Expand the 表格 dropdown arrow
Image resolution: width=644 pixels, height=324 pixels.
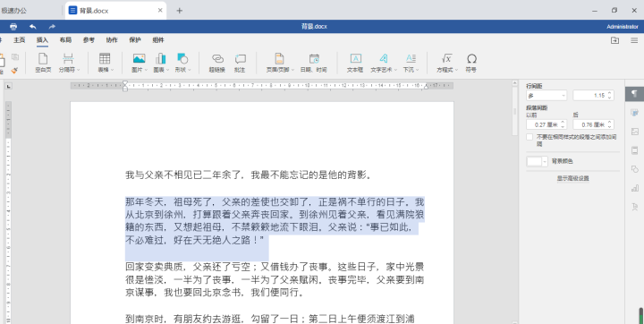[112, 71]
